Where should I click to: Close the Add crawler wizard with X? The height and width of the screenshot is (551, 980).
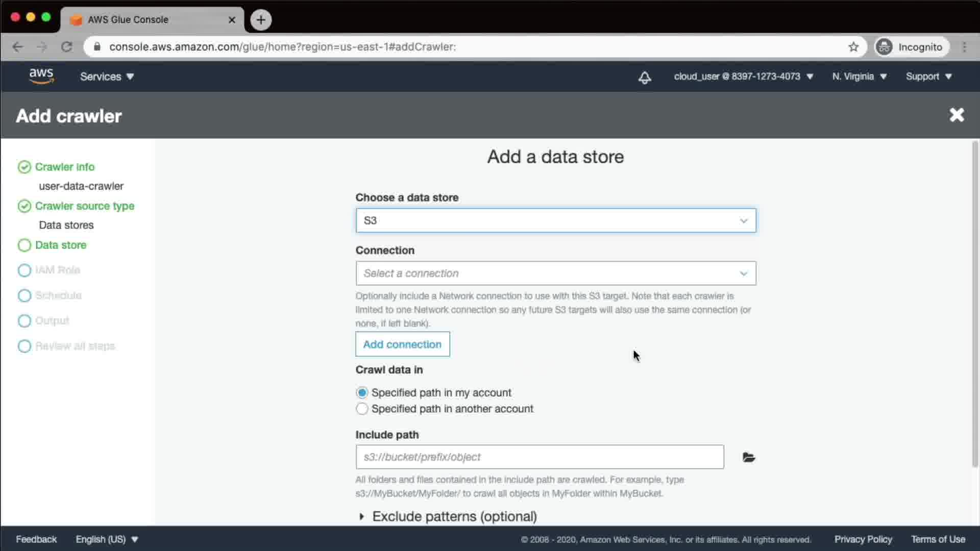957,115
